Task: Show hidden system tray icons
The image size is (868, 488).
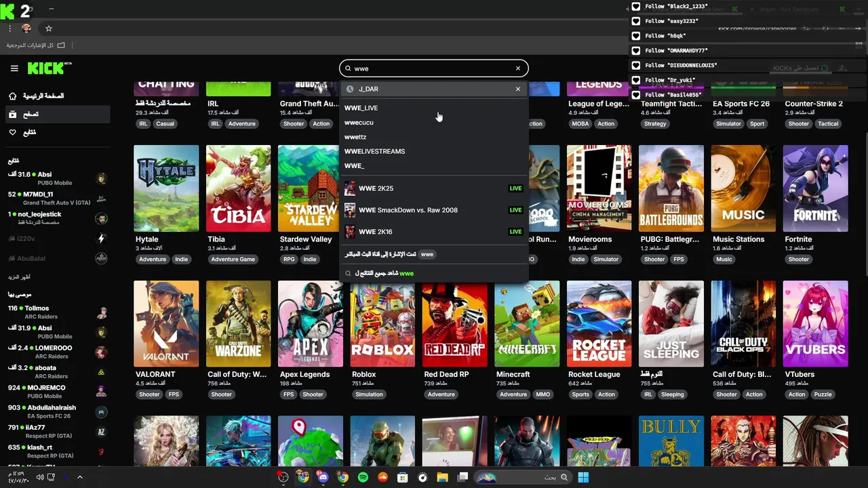Action: pyautogui.click(x=79, y=477)
